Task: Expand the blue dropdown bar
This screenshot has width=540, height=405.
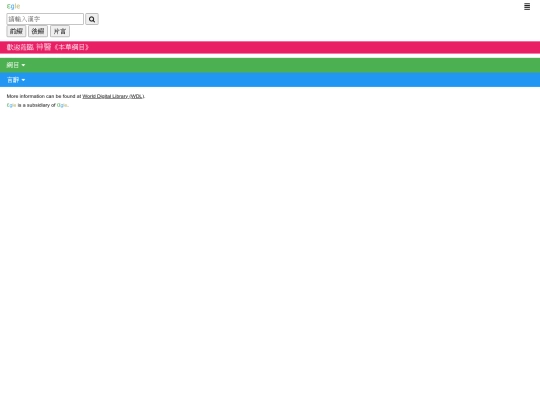Action: [x=270, y=80]
